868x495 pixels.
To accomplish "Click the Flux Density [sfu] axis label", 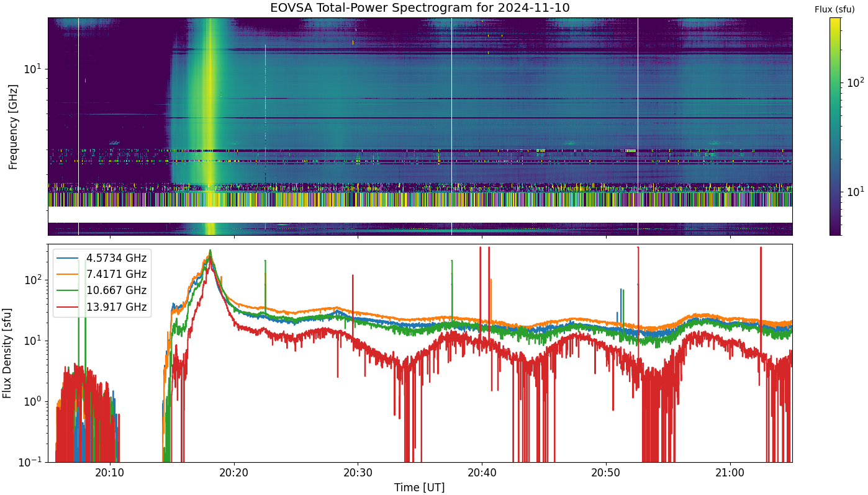I will pyautogui.click(x=7, y=353).
